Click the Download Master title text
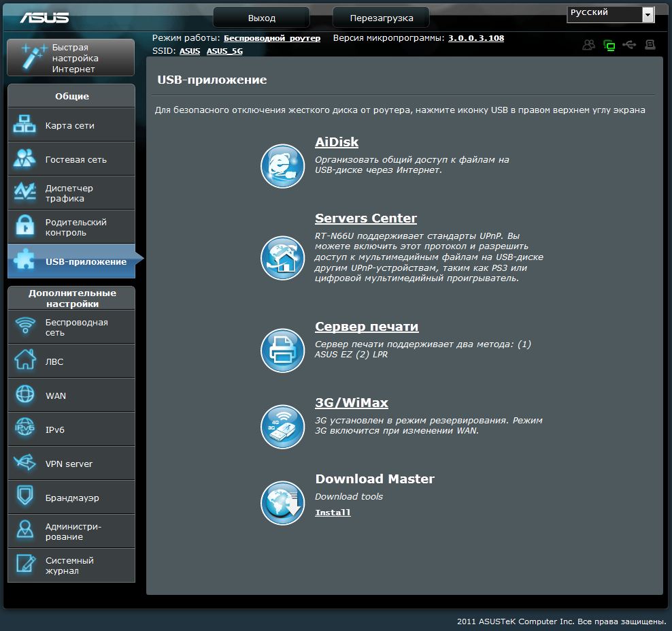 coord(375,479)
